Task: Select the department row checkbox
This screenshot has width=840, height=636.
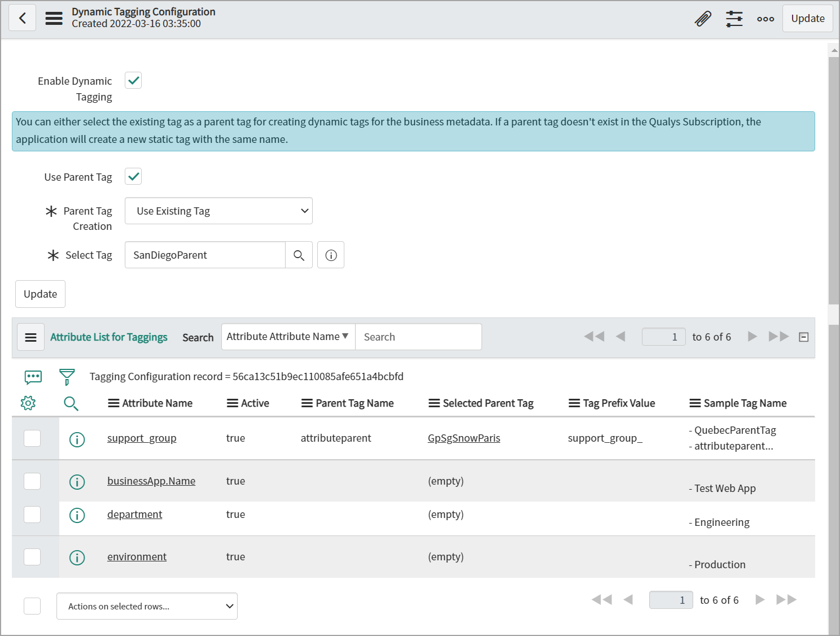Action: click(32, 515)
